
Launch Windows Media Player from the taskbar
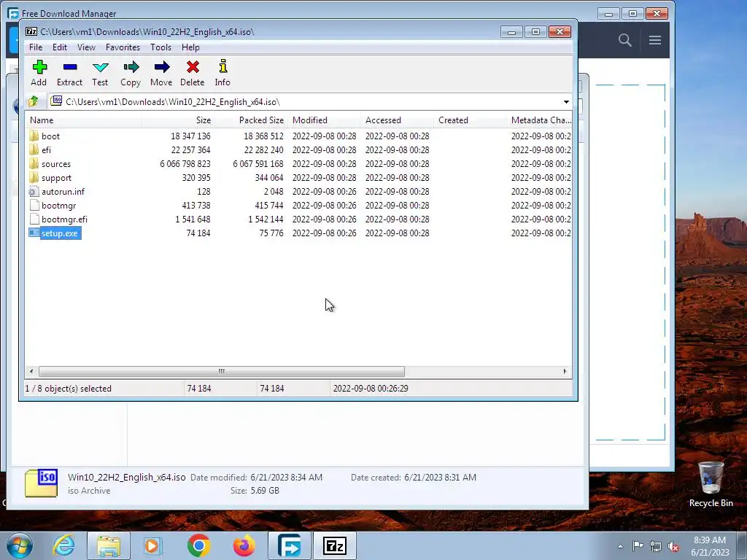pyautogui.click(x=153, y=545)
